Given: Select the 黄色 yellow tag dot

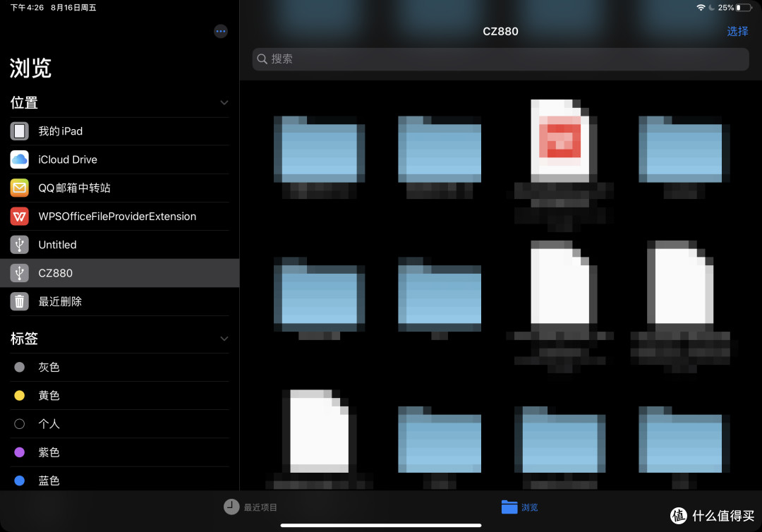Looking at the screenshot, I should tap(20, 396).
